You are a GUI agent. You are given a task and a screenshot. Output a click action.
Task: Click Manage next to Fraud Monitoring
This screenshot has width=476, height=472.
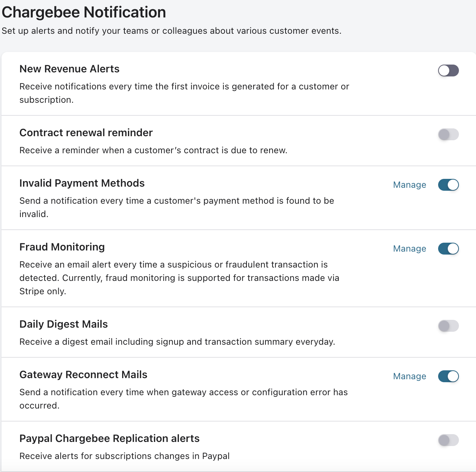410,249
